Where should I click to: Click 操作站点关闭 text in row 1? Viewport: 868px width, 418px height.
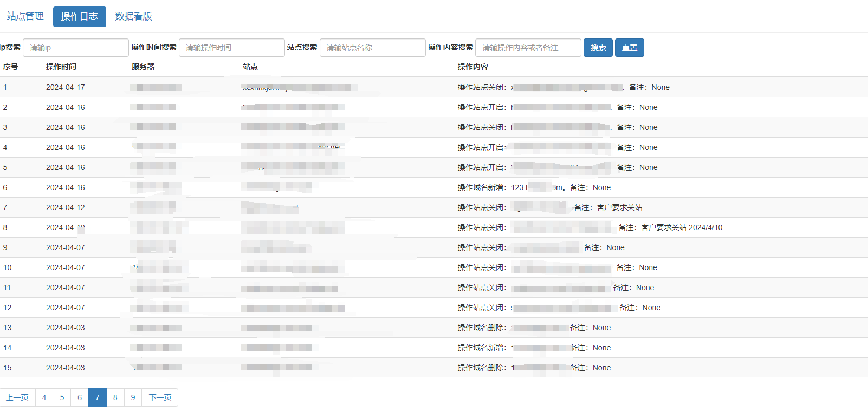pos(481,87)
